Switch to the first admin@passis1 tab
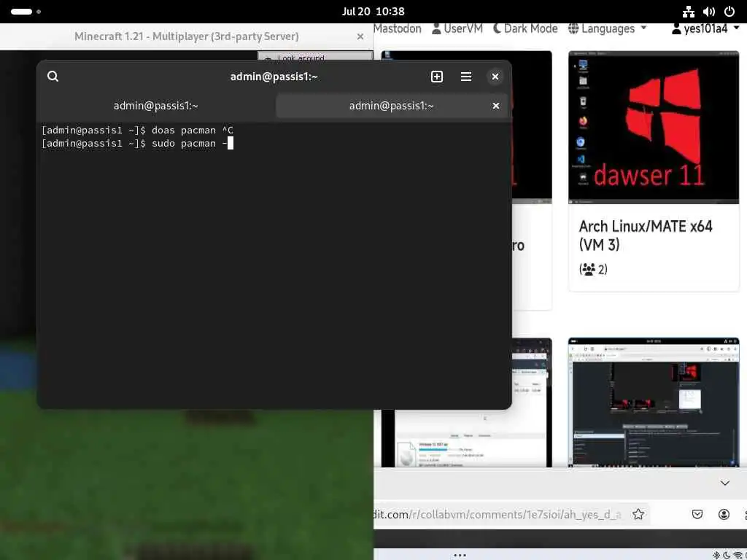 [156, 106]
